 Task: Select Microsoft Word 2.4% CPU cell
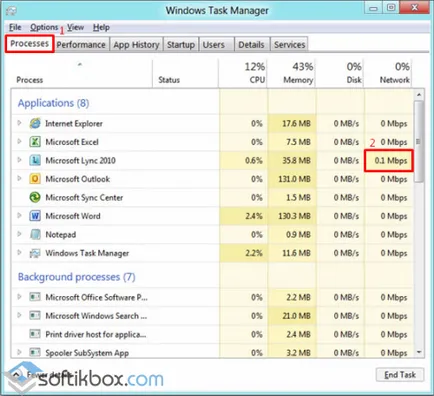coord(243,216)
